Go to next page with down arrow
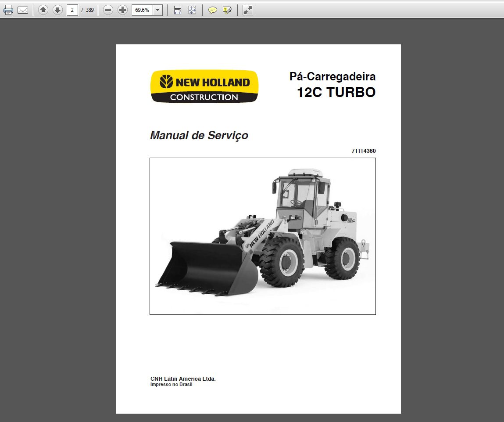Screen dimensions: 504x422 click(x=57, y=10)
